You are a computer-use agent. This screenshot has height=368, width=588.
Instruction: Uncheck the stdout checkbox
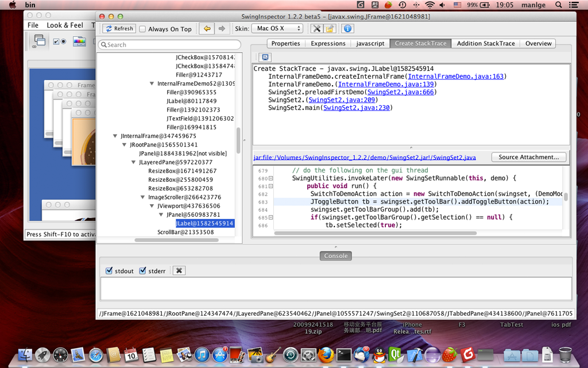point(109,271)
